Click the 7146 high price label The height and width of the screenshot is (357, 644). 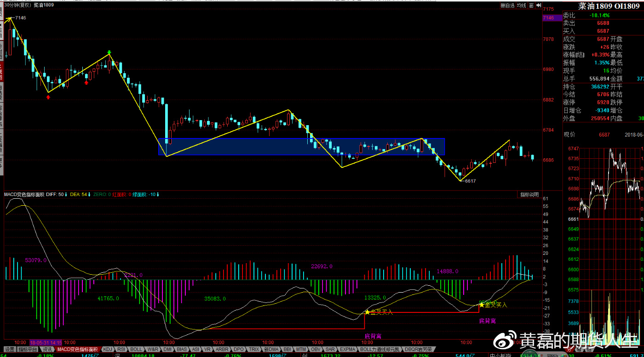[x=20, y=17]
